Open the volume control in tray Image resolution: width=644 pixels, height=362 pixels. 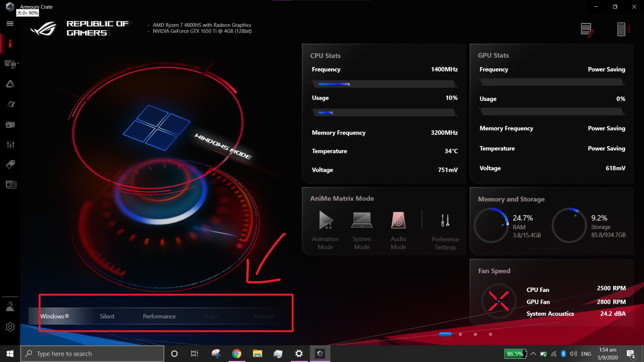tap(573, 354)
